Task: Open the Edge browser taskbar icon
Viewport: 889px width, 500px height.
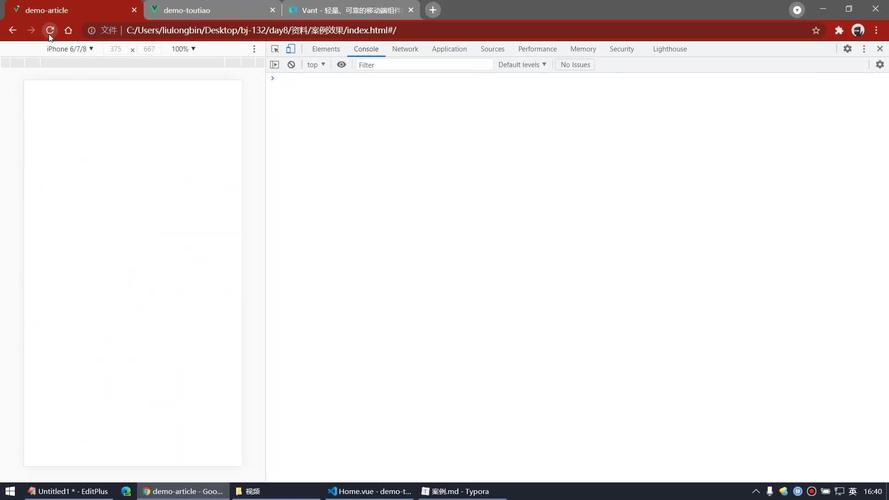Action: (126, 491)
